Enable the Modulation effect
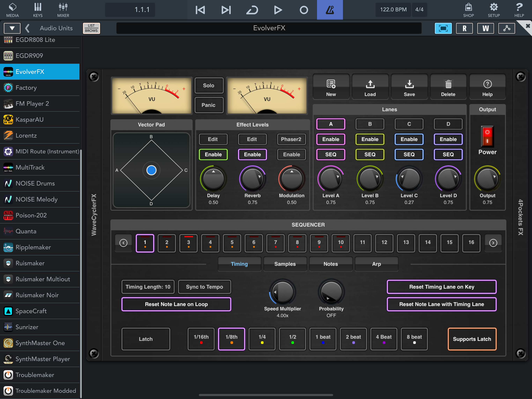The width and height of the screenshot is (532, 399). tap(292, 154)
